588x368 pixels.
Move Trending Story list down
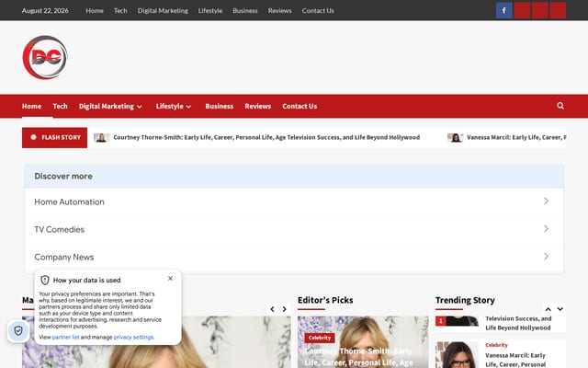tap(560, 309)
